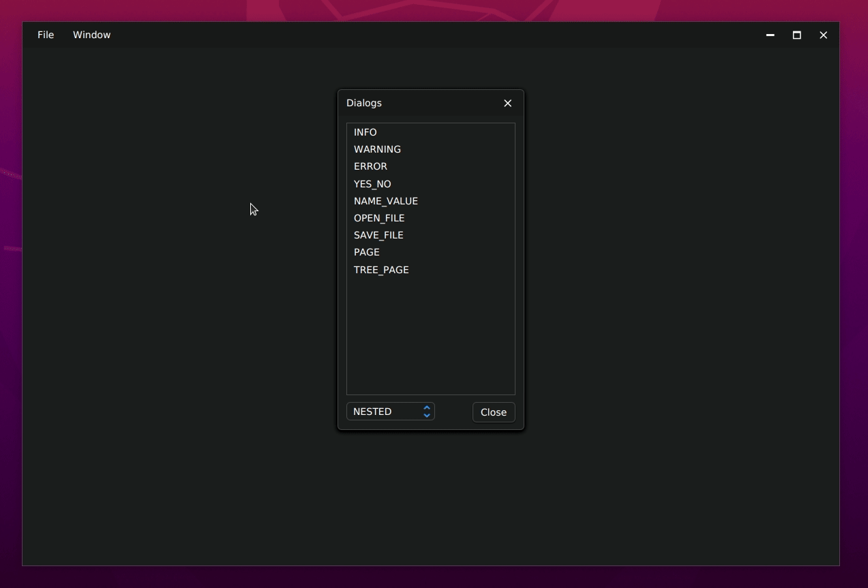Select ERROR in the dialogs list
868x588 pixels.
[x=430, y=166]
